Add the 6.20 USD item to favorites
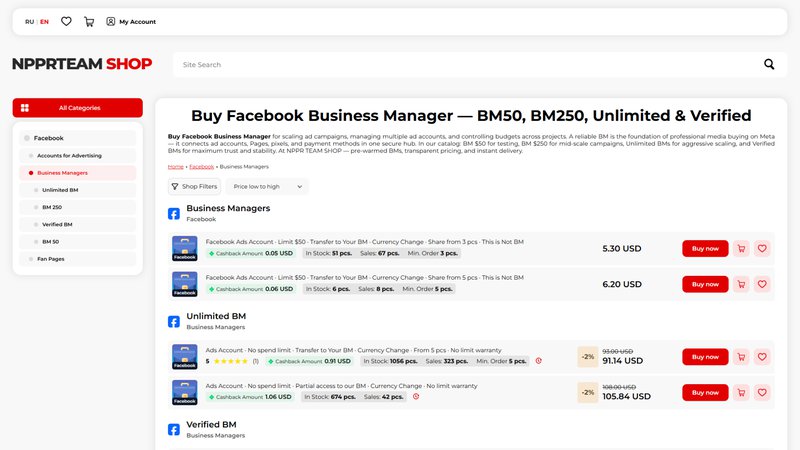Image resolution: width=800 pixels, height=450 pixels. coord(762,284)
